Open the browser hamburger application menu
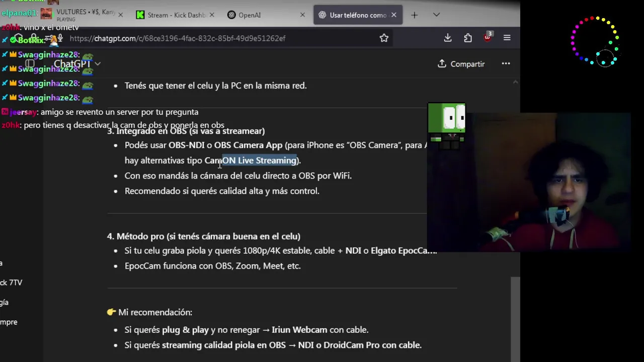Viewport: 644px width, 362px height. 507,38
